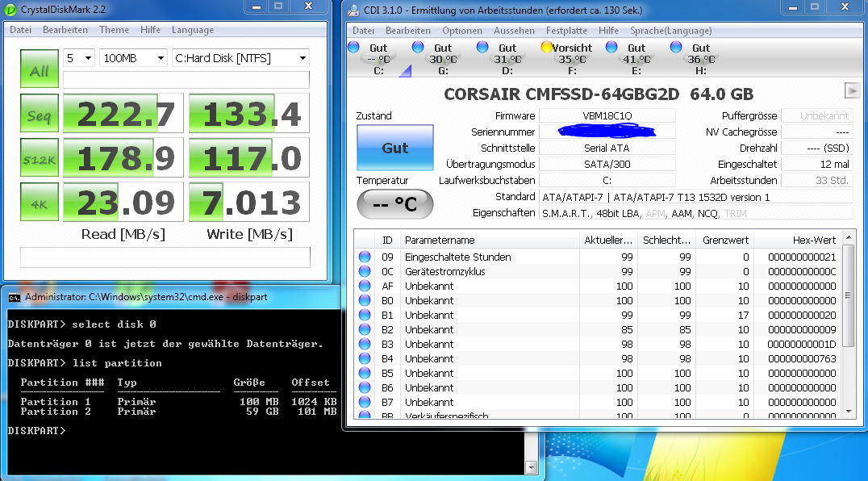Open the 100MB test size dropdown
This screenshot has height=481, width=868.
click(133, 57)
